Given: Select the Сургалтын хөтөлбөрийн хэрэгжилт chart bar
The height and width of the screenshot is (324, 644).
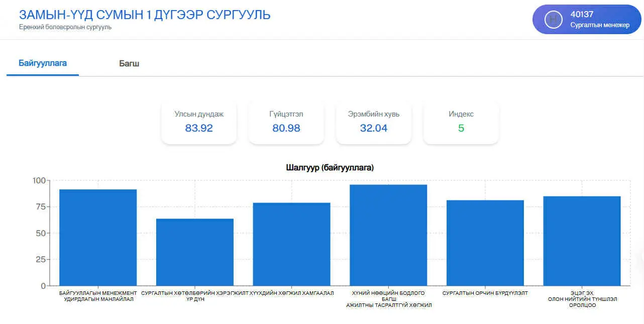Looking at the screenshot, I should pyautogui.click(x=195, y=252).
